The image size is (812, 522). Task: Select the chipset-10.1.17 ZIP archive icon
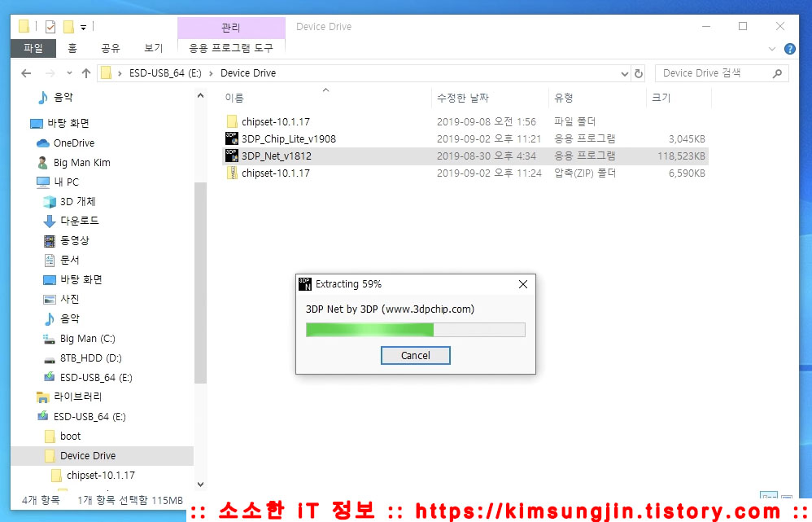tap(232, 173)
